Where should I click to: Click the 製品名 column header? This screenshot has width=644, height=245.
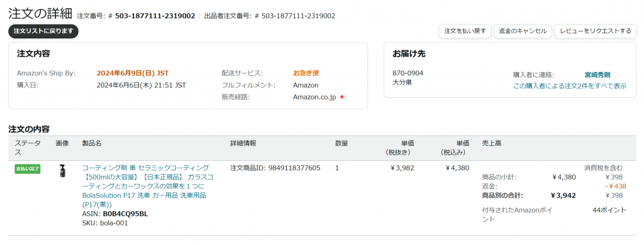pos(92,143)
